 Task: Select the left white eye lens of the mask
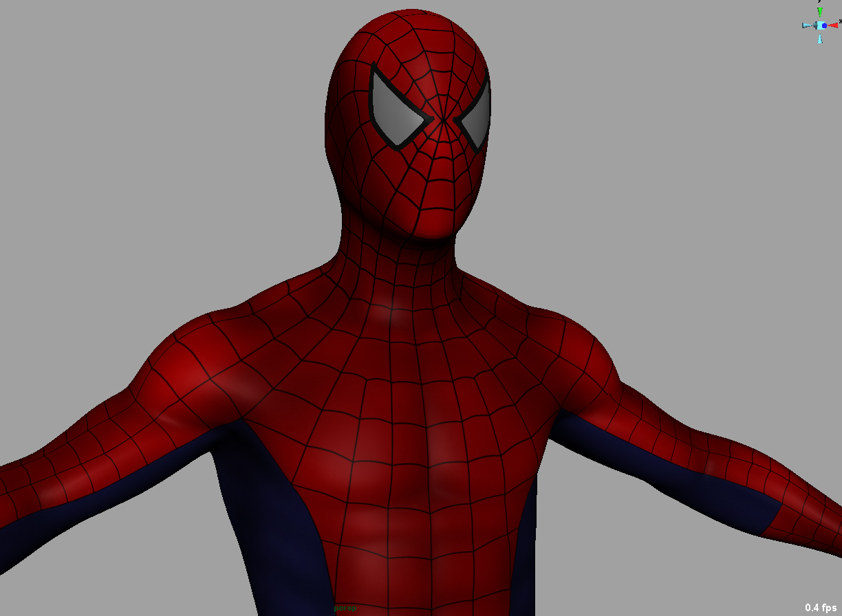[397, 111]
